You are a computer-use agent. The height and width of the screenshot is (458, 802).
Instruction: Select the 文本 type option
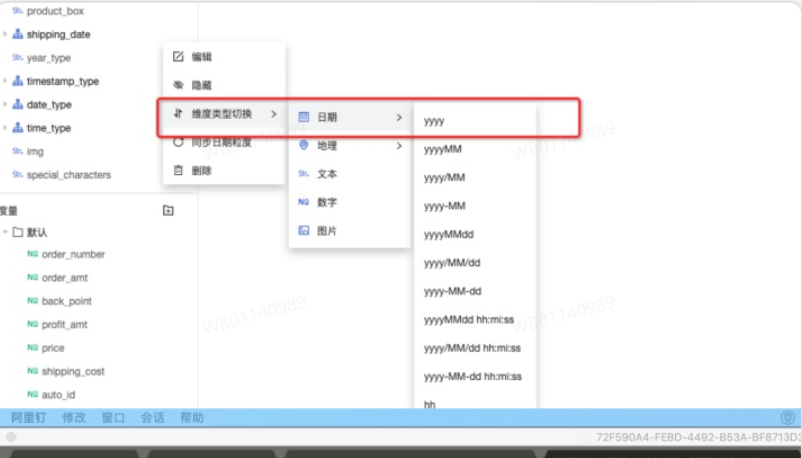(327, 174)
